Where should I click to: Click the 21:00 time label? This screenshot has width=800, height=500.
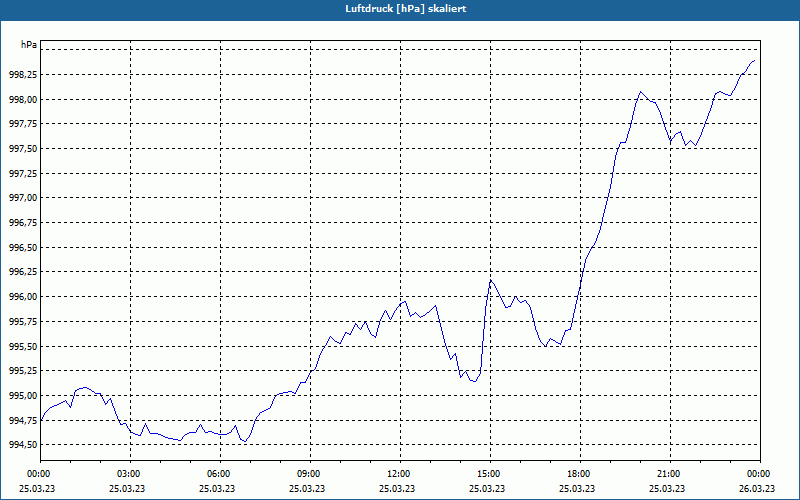coord(670,474)
